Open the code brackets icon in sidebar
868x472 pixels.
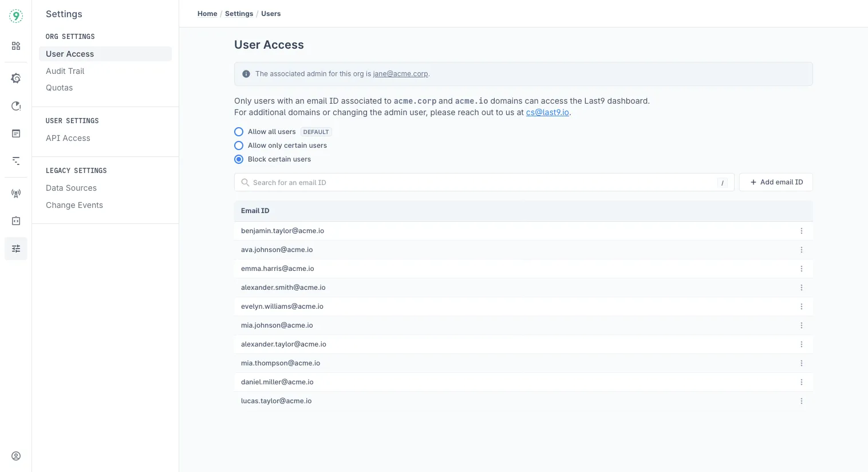pyautogui.click(x=16, y=221)
